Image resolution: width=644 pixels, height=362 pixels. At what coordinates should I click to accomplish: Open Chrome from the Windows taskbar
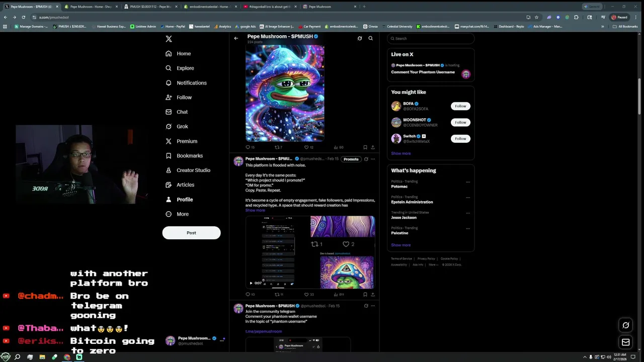67,357
